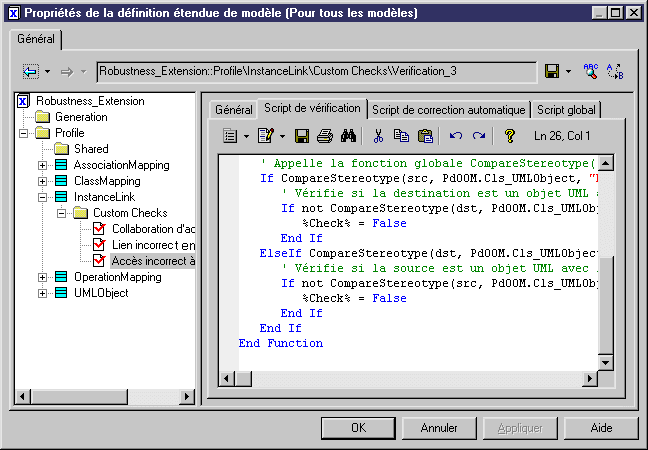The image size is (648, 450).
Task: Click the Annuler button
Action: [439, 428]
